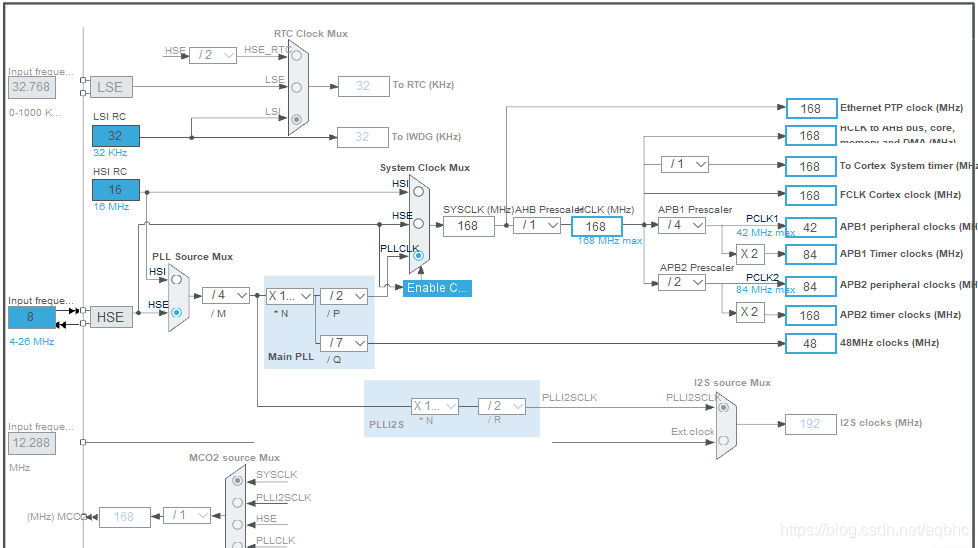The height and width of the screenshot is (548, 978).
Task: Click the Enable CSS button
Action: point(437,288)
